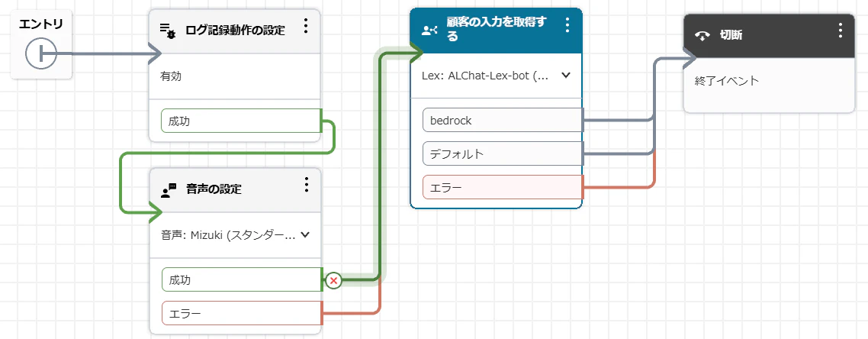Click the 成功 output of 音声の設定 block
868x339 pixels.
click(x=242, y=279)
